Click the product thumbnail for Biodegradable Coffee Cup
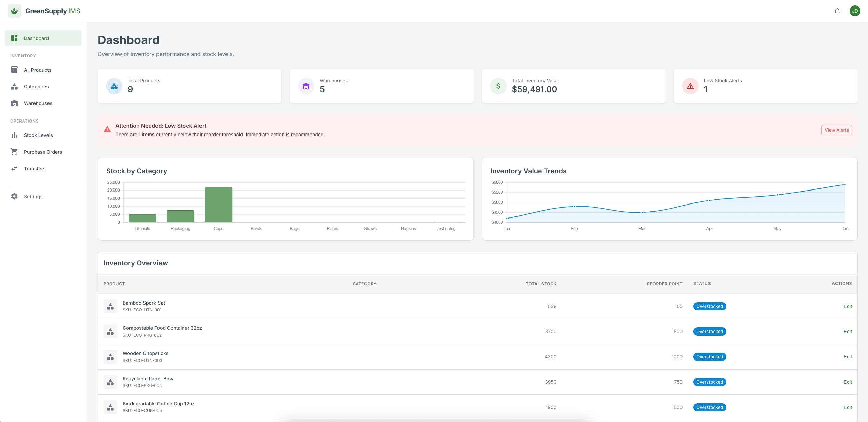 point(110,407)
